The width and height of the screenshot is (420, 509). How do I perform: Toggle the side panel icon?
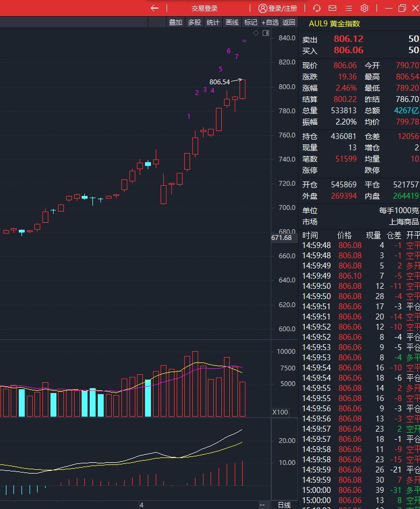[x=266, y=33]
